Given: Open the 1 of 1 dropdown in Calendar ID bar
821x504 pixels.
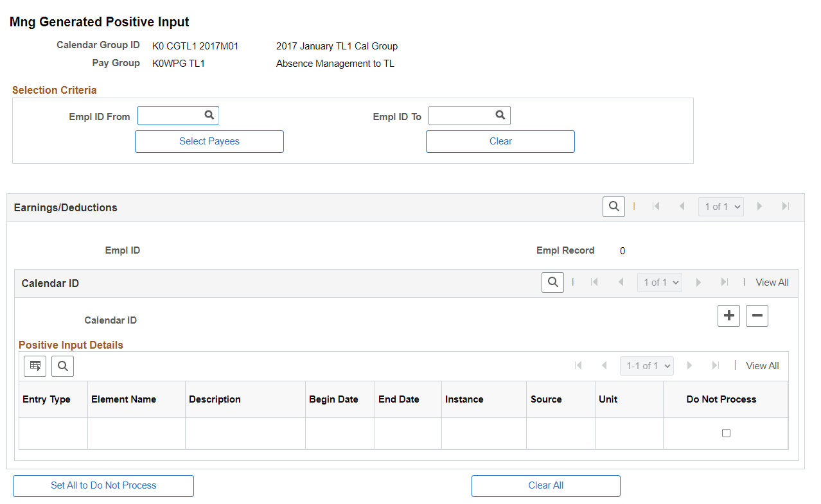Looking at the screenshot, I should [659, 282].
